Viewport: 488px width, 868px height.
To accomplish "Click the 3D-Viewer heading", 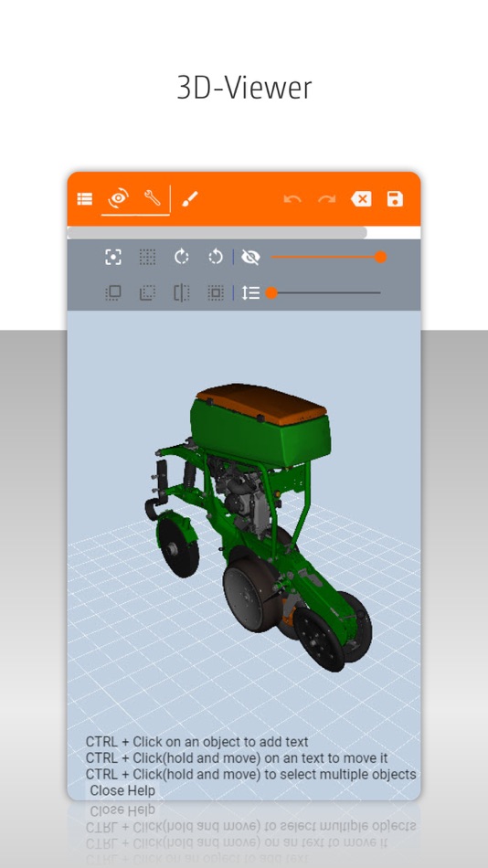I will [x=244, y=88].
